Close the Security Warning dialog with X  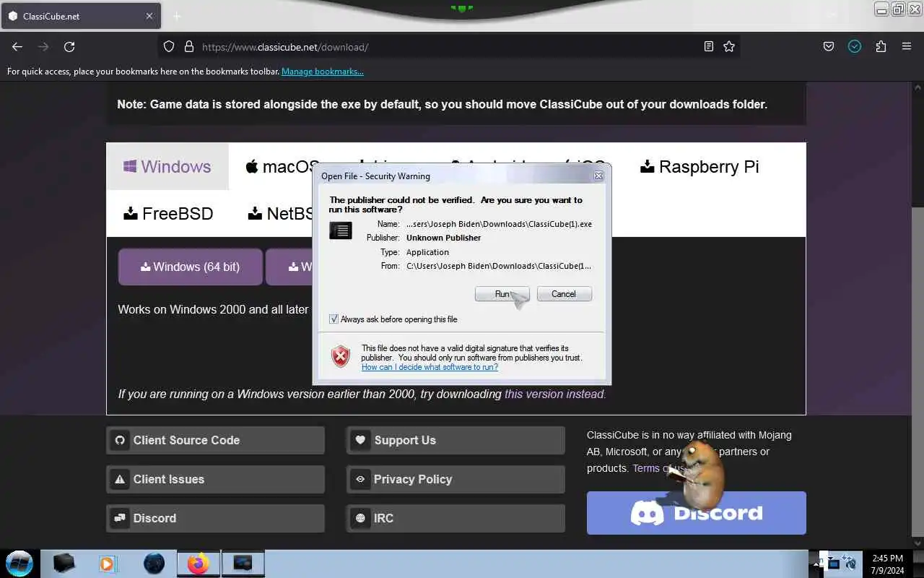(x=598, y=176)
